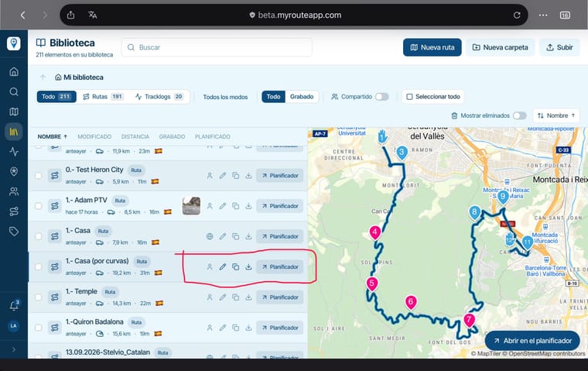588x371 pixels.
Task: Sort by the DISTANCIA column header
Action: coord(135,136)
